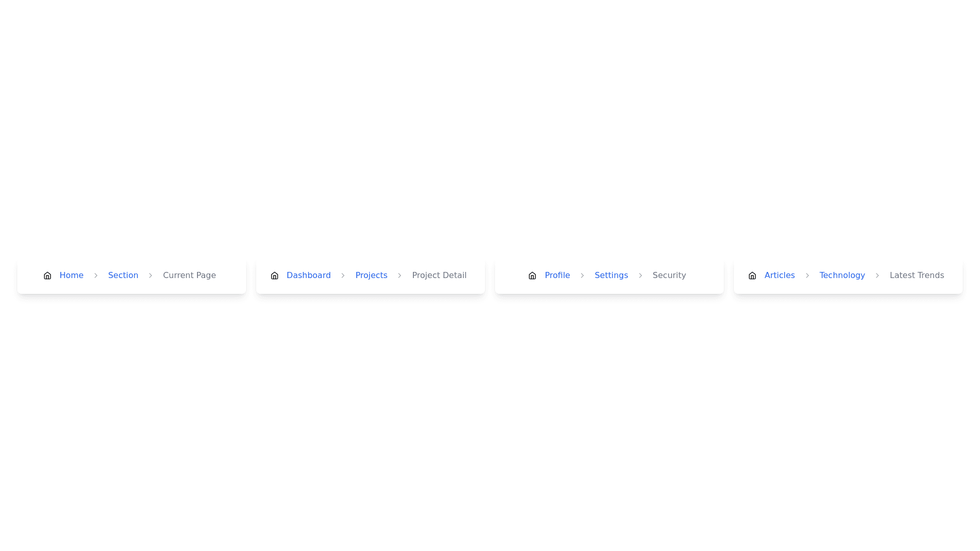980x551 pixels.
Task: Navigate to the Projects breadcrumb link
Action: 371,275
